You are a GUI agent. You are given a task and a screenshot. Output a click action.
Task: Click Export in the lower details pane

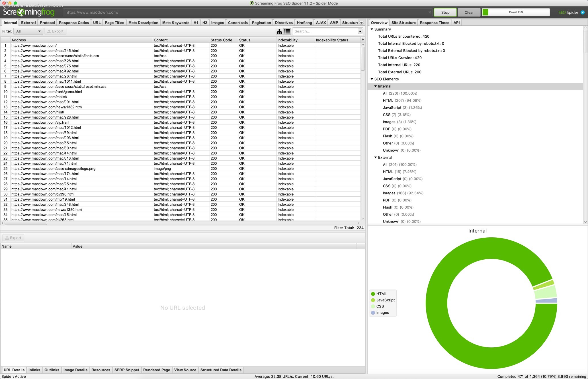click(13, 238)
